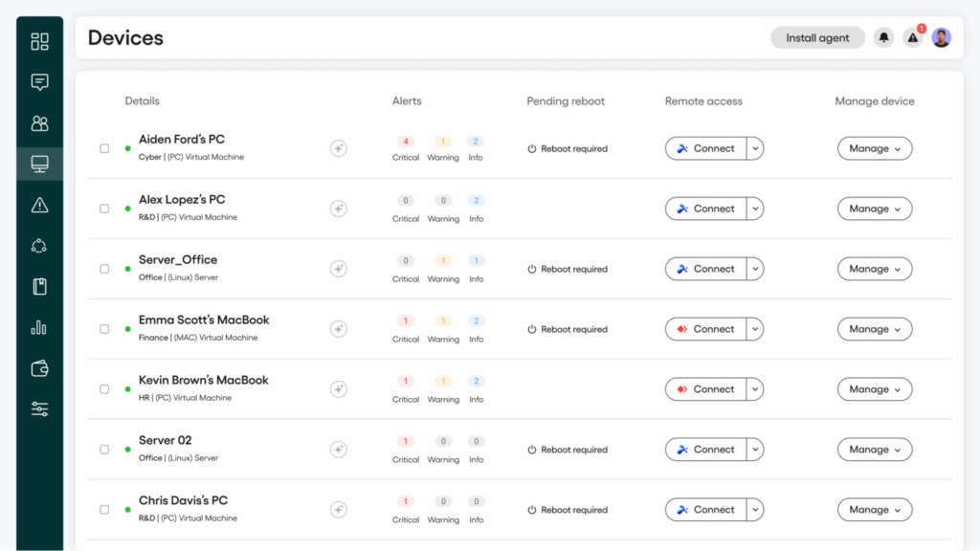The height and width of the screenshot is (551, 980).
Task: Click the warning count badge for Server_Office
Action: click(x=443, y=260)
